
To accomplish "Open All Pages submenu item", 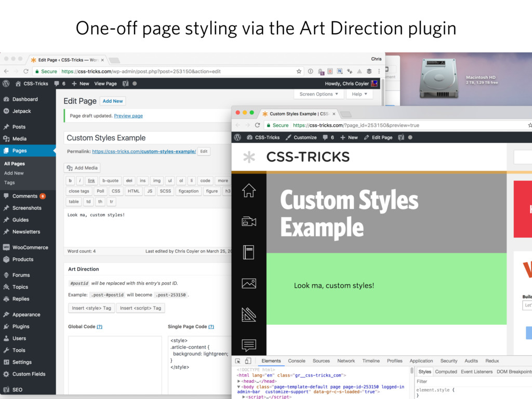I will (15, 164).
